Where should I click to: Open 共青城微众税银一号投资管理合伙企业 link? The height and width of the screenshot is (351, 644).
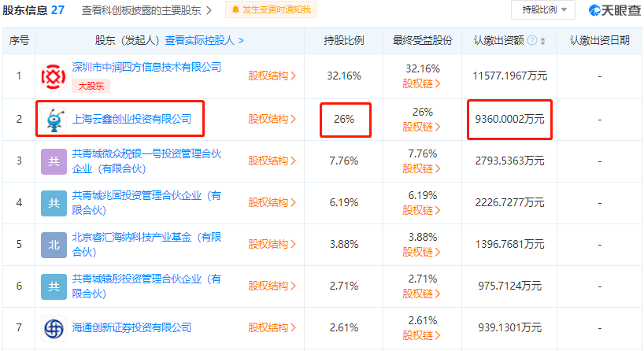click(146, 161)
